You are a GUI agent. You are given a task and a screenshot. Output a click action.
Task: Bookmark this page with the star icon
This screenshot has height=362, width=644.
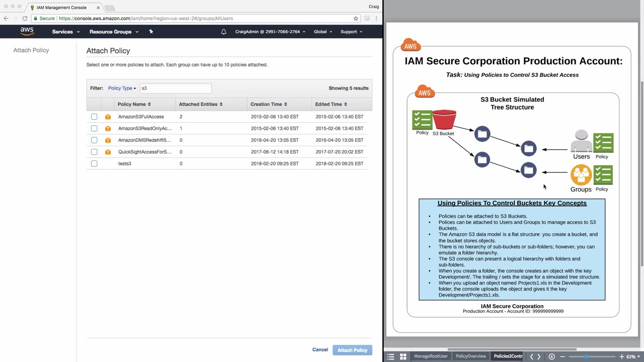click(x=356, y=19)
